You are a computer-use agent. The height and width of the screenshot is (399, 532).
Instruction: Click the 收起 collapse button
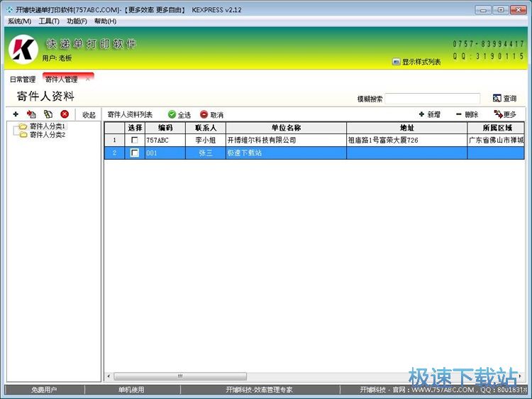(89, 115)
